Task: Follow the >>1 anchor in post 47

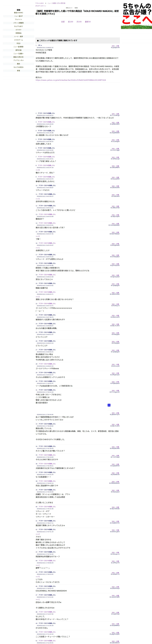Action: point(38,599)
